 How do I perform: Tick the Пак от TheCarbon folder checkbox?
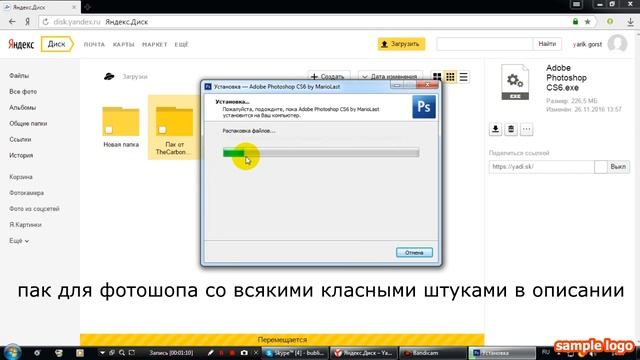click(x=162, y=130)
